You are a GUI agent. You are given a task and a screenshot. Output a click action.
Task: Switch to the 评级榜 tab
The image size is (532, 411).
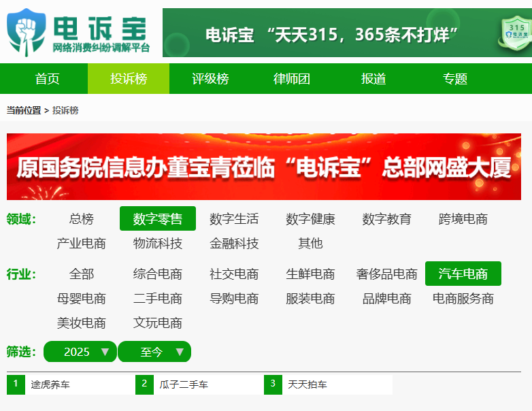210,78
